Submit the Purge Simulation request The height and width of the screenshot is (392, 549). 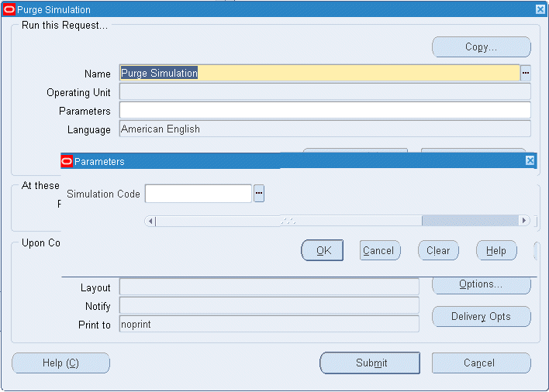(x=370, y=363)
